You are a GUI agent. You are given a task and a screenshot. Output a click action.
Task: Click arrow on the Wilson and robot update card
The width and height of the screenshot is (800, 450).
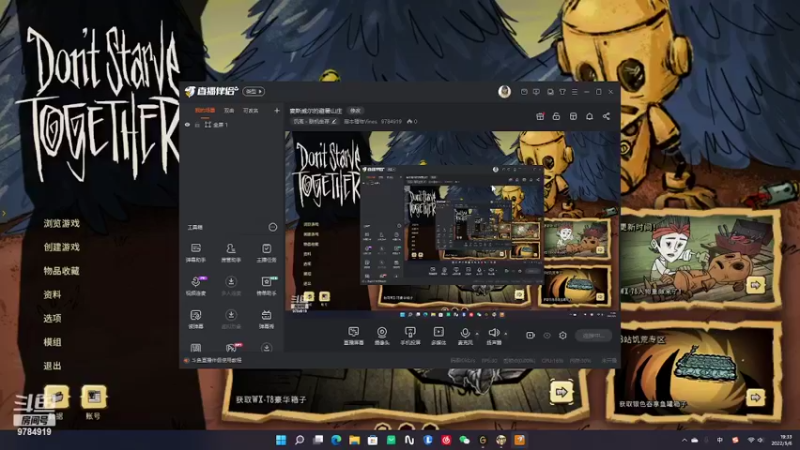[756, 285]
